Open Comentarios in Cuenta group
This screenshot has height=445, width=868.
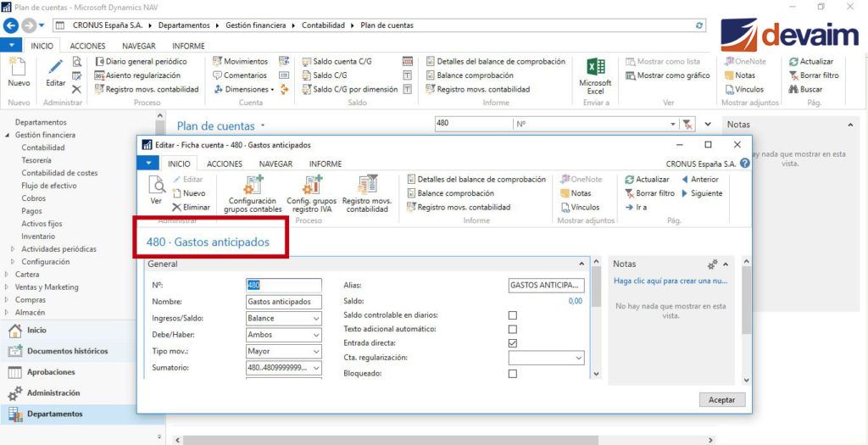pos(240,75)
